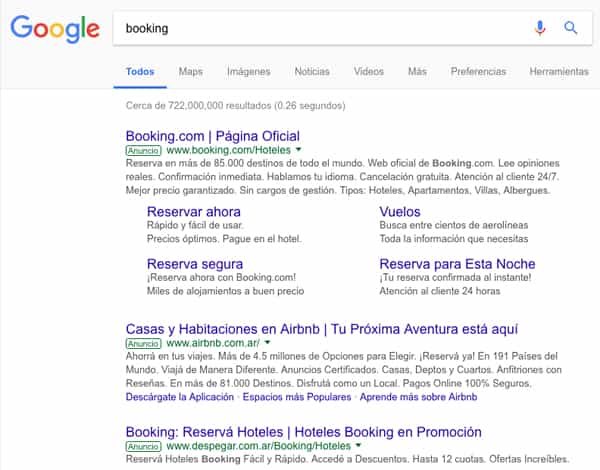Image resolution: width=600 pixels, height=470 pixels.
Task: Switch to the Imágenes tab
Action: (249, 72)
